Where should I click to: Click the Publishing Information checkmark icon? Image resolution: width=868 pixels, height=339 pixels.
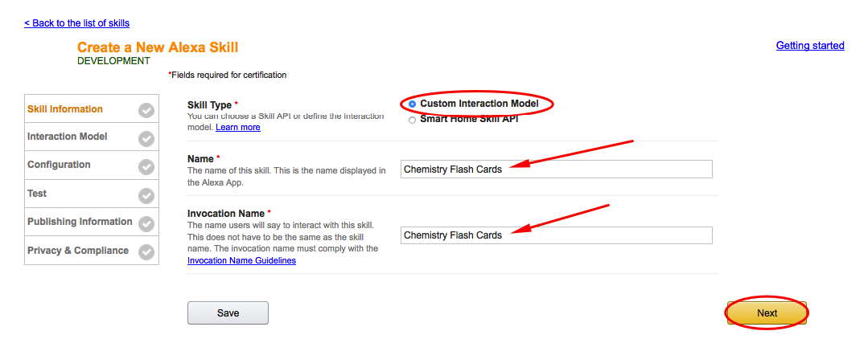coord(146,223)
